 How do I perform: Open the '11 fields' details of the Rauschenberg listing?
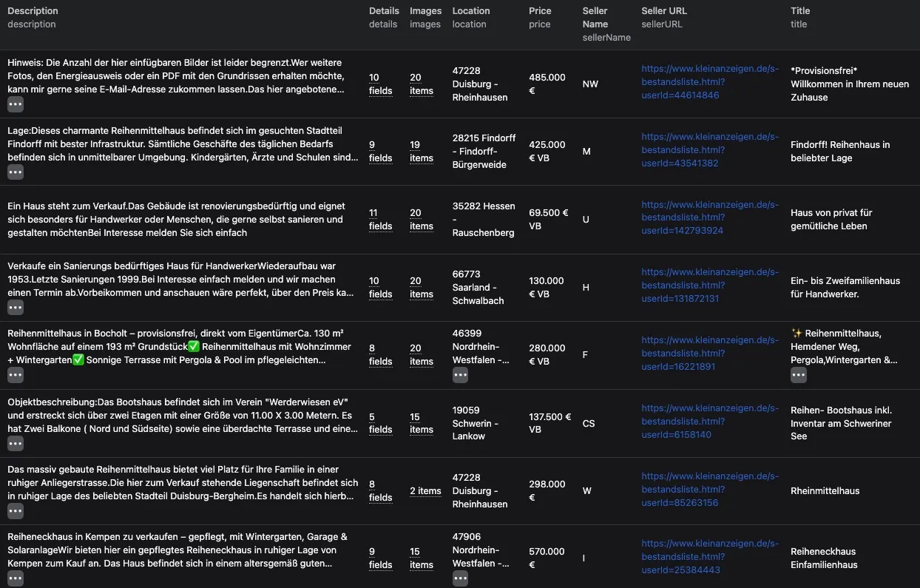(380, 219)
